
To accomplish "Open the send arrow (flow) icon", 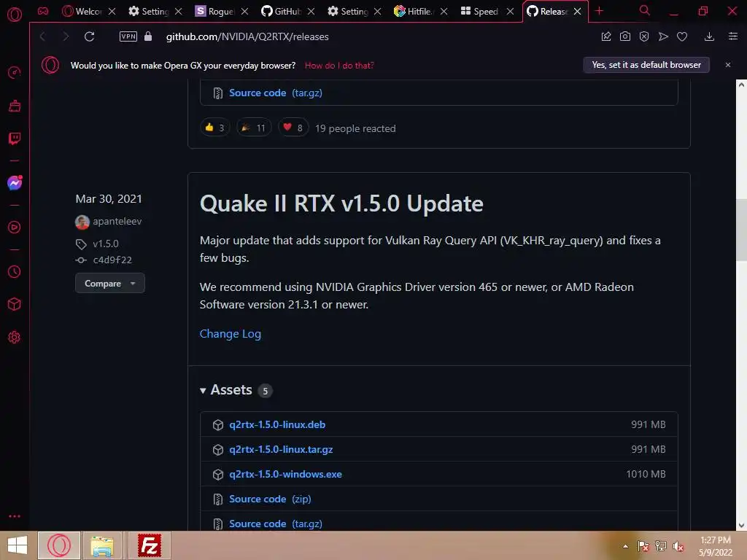I will pos(663,36).
